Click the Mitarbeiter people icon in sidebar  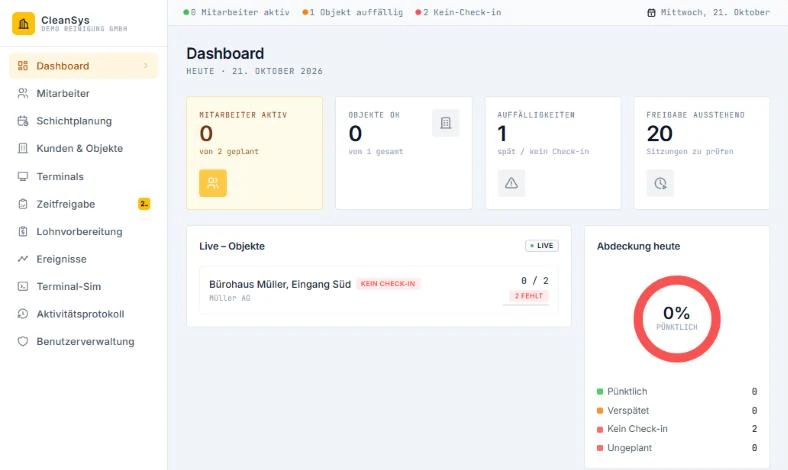pos(23,93)
